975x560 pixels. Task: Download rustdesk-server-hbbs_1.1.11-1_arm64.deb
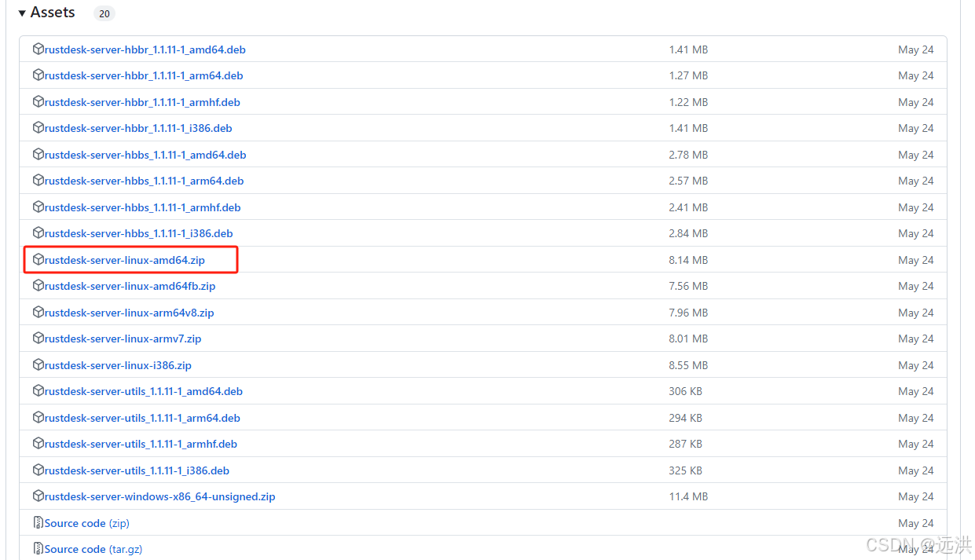point(145,181)
